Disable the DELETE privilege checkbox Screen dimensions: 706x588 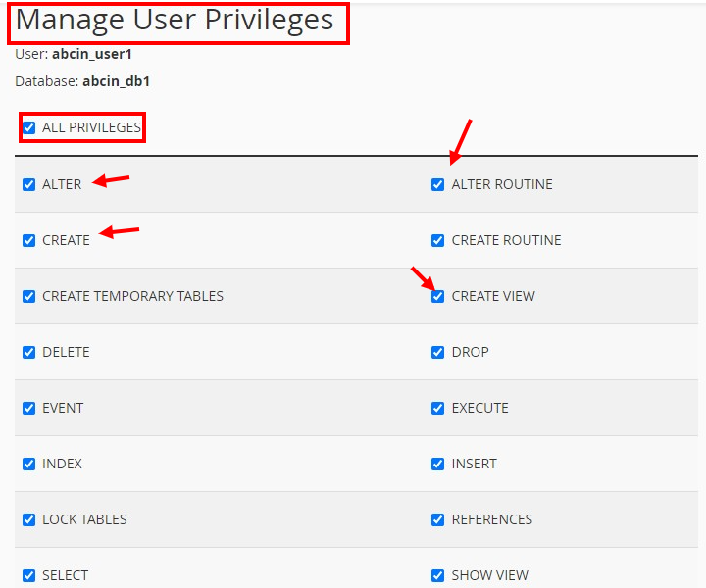click(x=29, y=352)
